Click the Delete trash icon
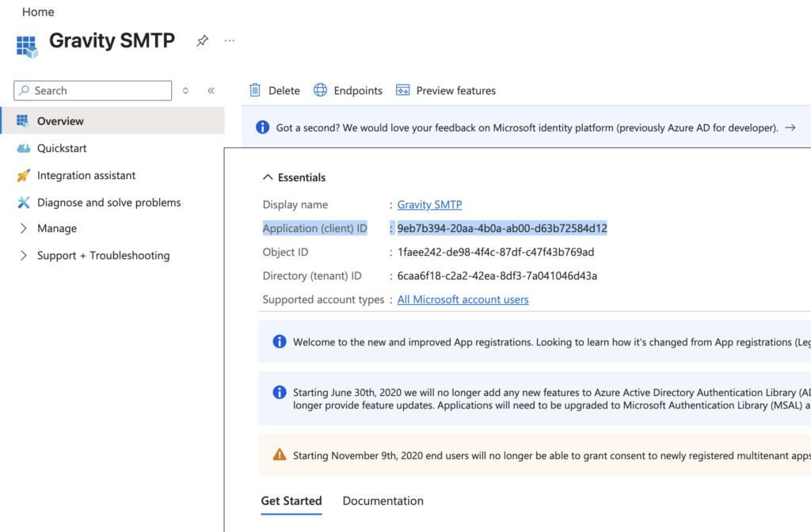 point(254,90)
